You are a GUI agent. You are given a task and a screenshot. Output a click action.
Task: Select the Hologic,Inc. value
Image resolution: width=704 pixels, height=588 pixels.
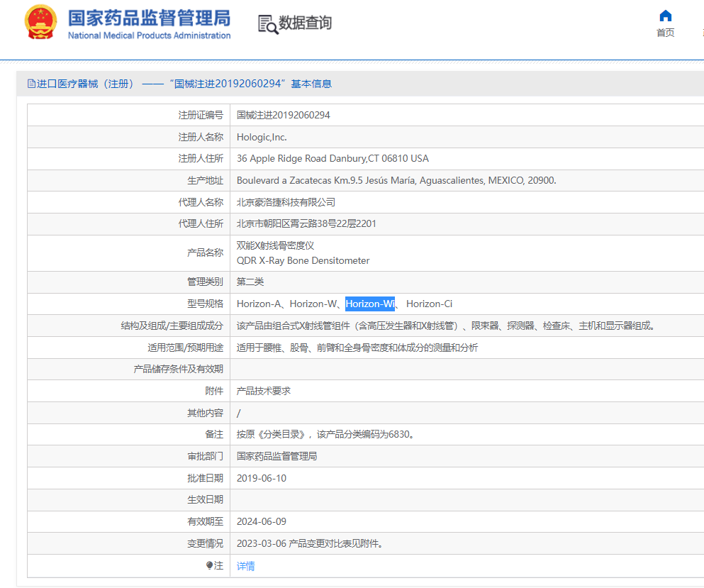(262, 137)
